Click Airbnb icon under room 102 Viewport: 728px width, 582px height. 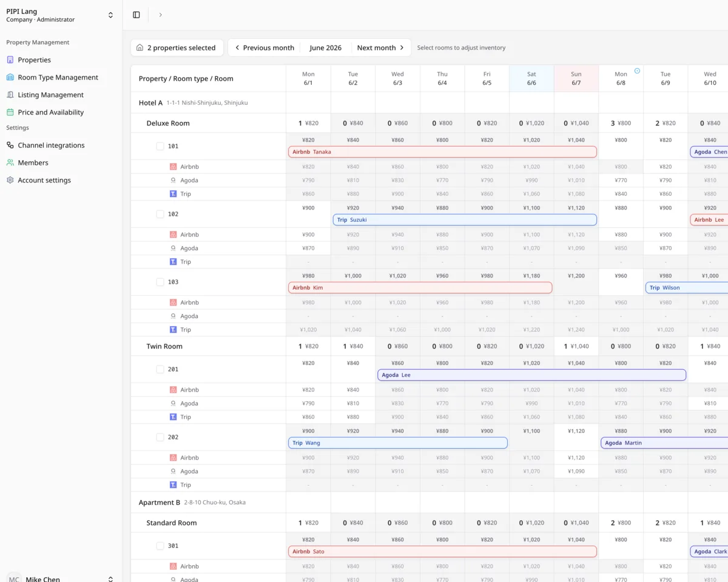[173, 235]
